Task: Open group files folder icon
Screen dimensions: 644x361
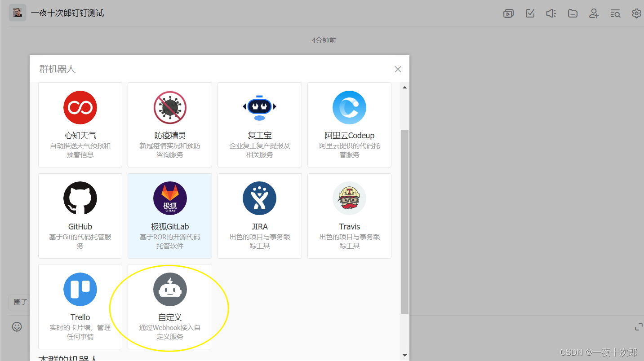Action: [x=573, y=13]
